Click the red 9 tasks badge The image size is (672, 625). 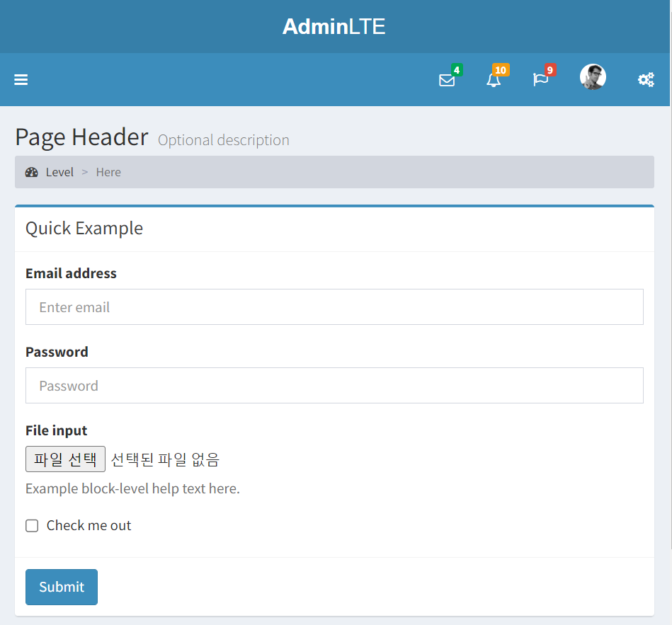tap(550, 70)
